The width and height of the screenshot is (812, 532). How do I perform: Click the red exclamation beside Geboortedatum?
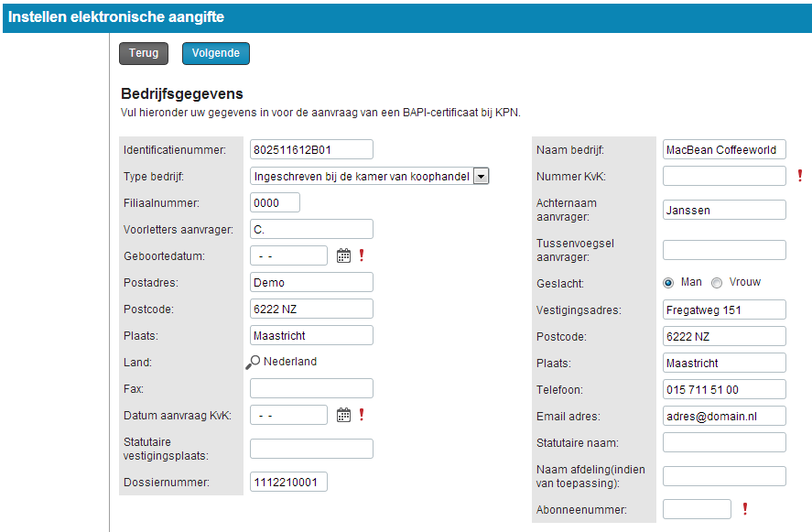point(362,255)
